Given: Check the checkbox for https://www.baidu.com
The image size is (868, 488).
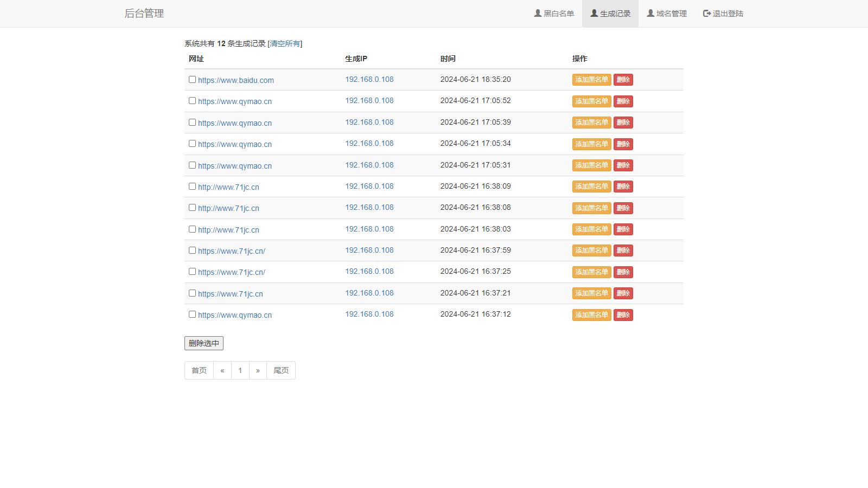Looking at the screenshot, I should [192, 79].
